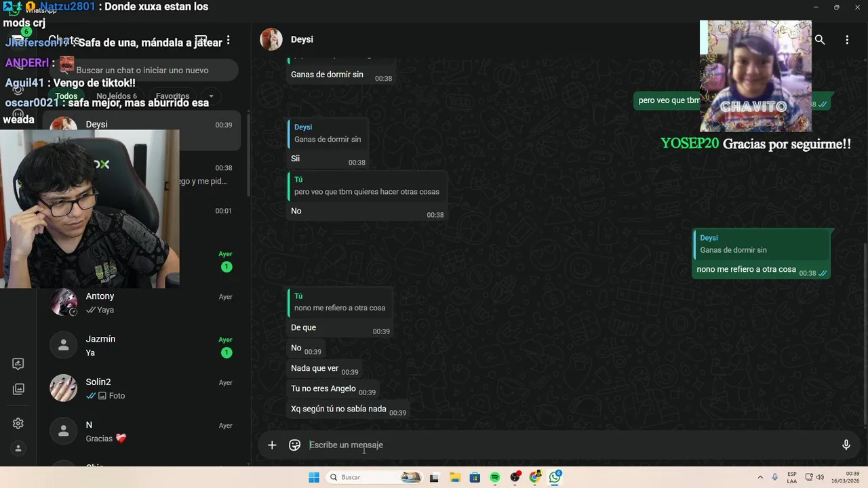Click Jazmín's default avatar
The height and width of the screenshot is (488, 868).
pos(64,346)
